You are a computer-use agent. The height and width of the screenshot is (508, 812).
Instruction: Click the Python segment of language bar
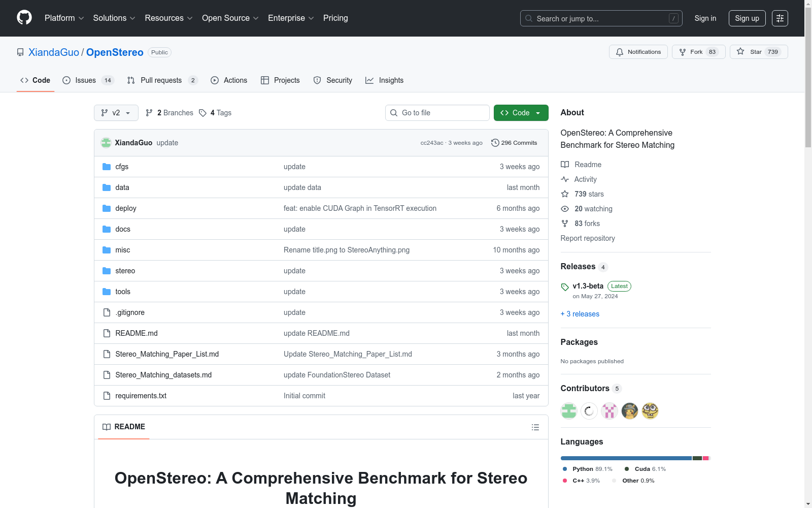tap(626, 458)
